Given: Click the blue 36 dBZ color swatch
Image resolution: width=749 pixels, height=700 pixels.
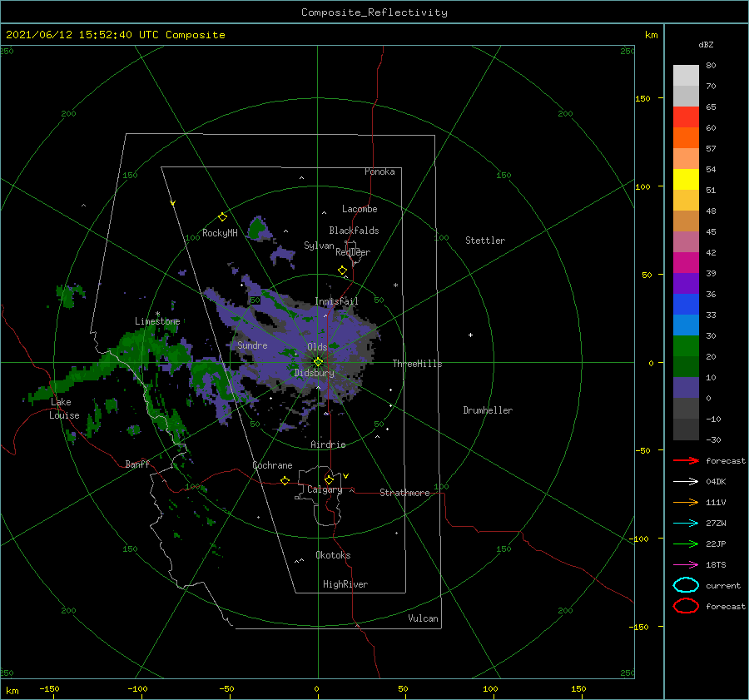Looking at the screenshot, I should 686,305.
